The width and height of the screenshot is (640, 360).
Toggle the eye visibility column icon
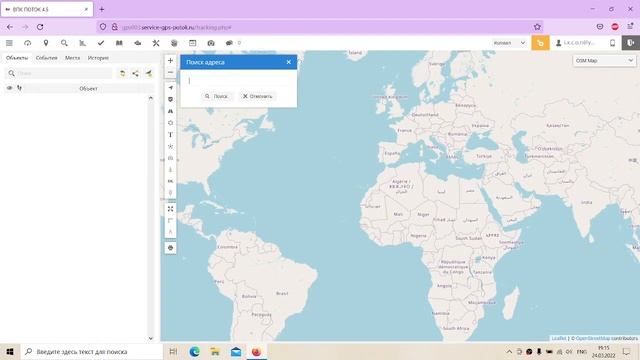[9, 88]
